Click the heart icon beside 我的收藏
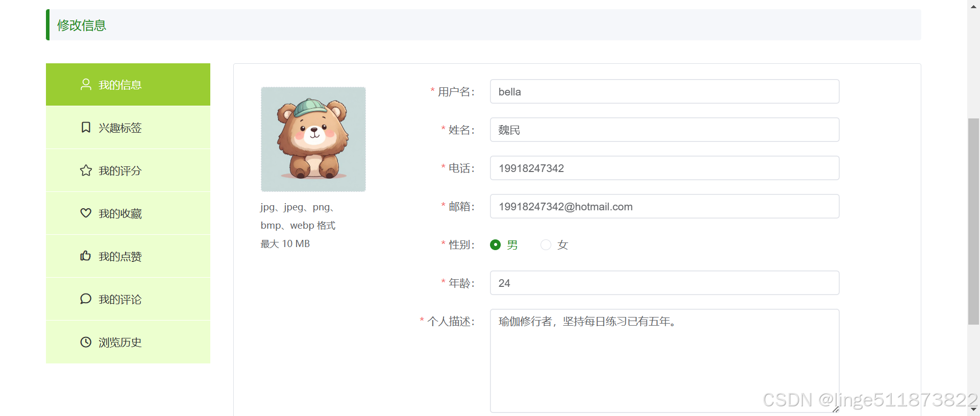 point(86,213)
